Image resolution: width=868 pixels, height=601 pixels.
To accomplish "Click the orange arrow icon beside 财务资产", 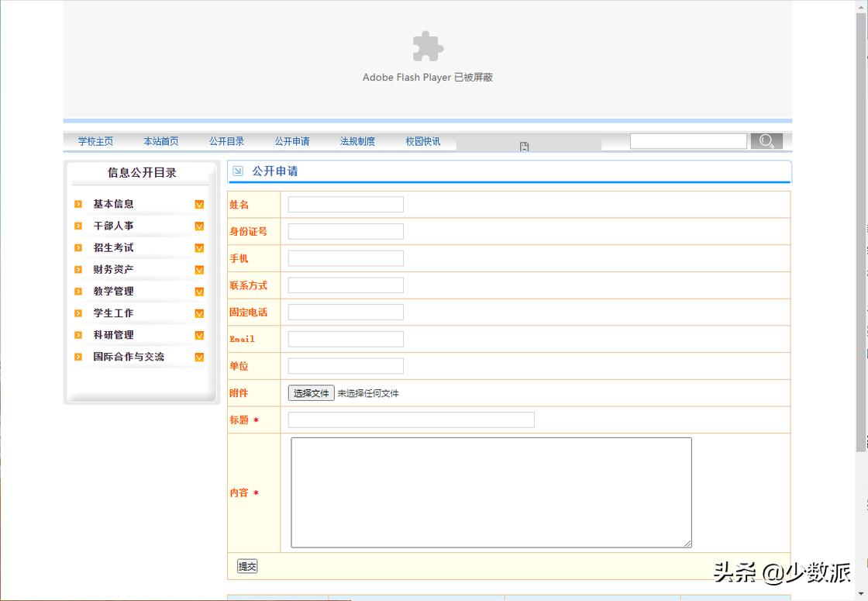I will pos(78,269).
